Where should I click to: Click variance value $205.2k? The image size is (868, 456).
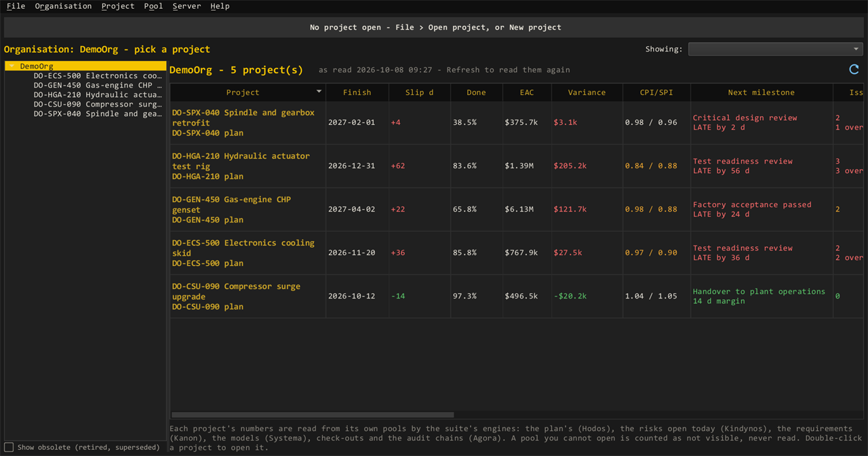570,166
